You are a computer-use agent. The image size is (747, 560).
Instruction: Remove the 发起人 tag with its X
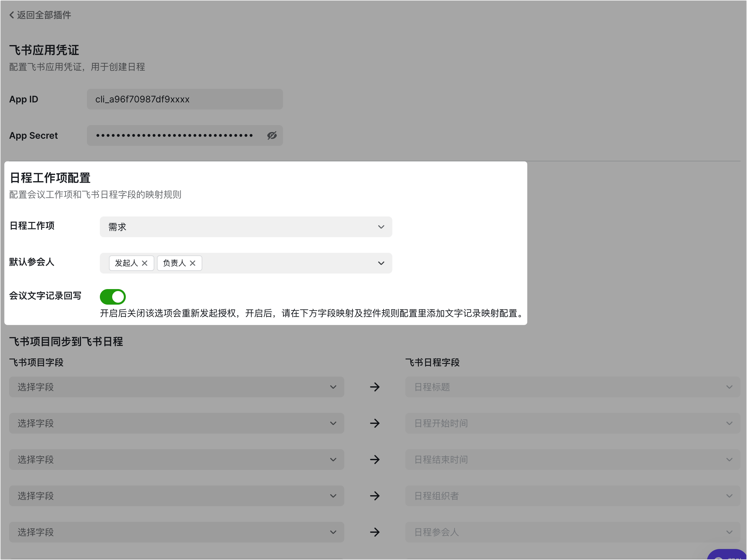(145, 263)
